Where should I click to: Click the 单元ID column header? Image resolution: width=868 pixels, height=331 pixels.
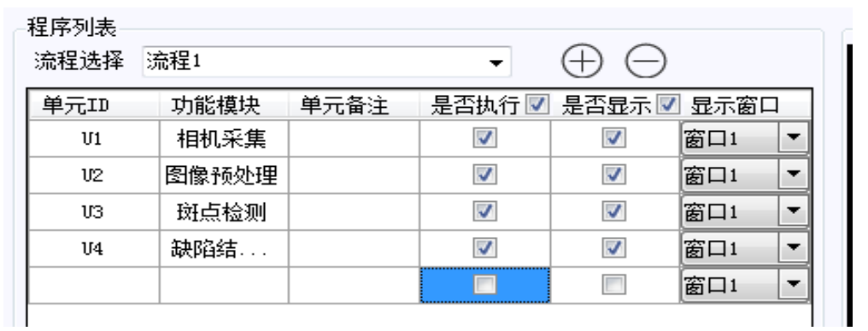coord(94,105)
